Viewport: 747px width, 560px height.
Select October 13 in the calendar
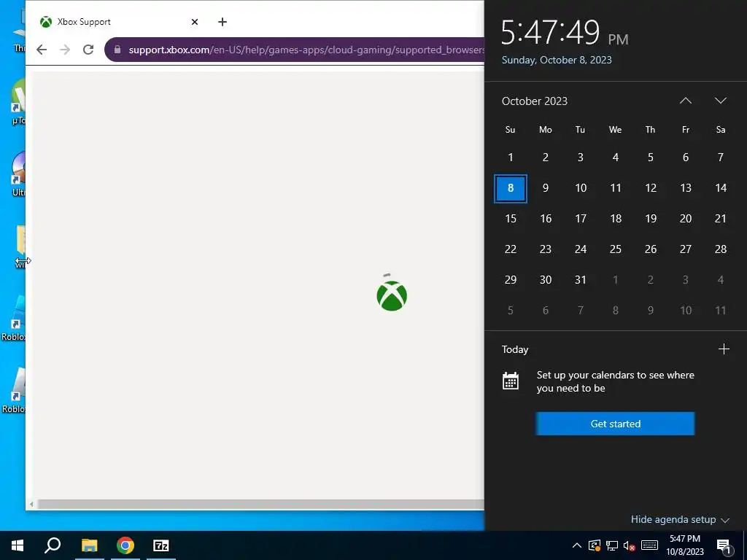point(686,188)
